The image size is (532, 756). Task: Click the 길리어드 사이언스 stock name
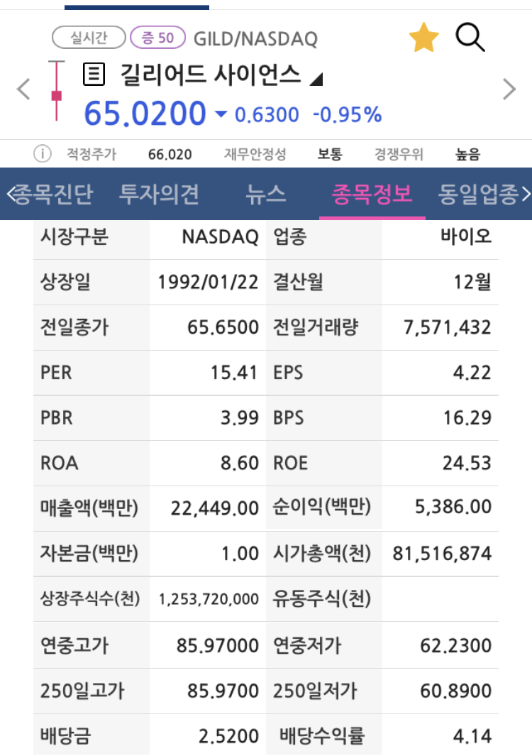tap(210, 75)
